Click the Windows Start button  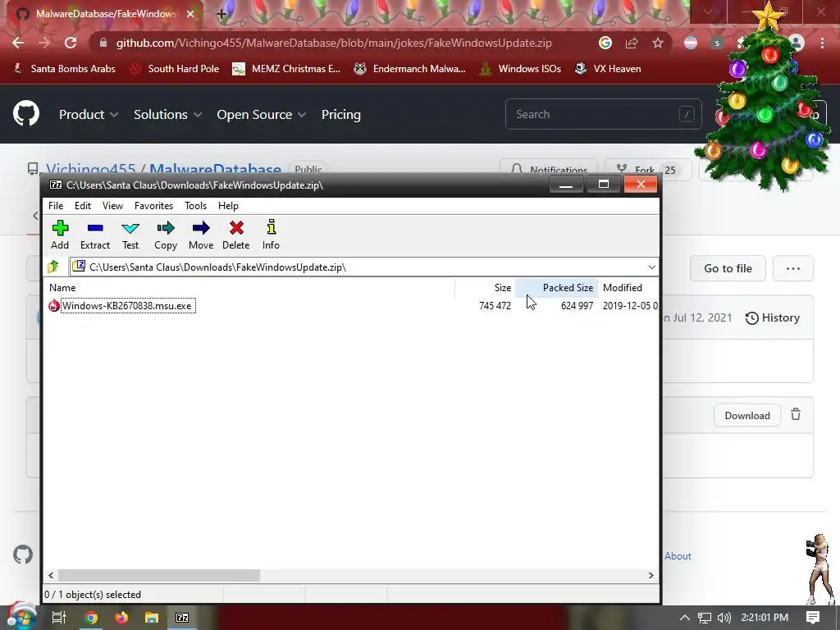21,617
